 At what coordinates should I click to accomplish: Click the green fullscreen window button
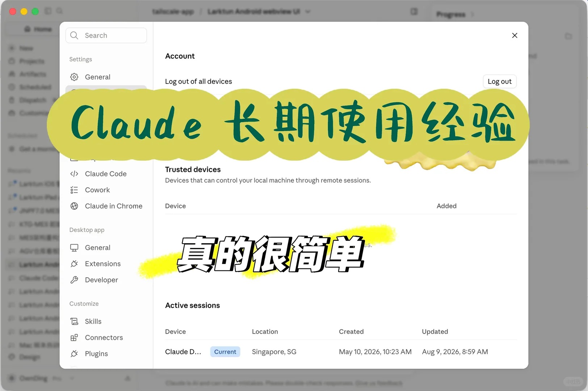(x=35, y=11)
